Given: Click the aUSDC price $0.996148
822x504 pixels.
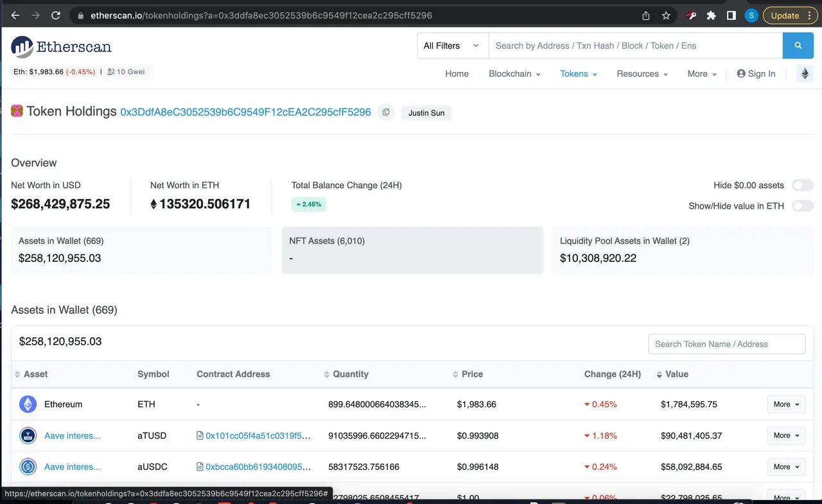Looking at the screenshot, I should (478, 467).
